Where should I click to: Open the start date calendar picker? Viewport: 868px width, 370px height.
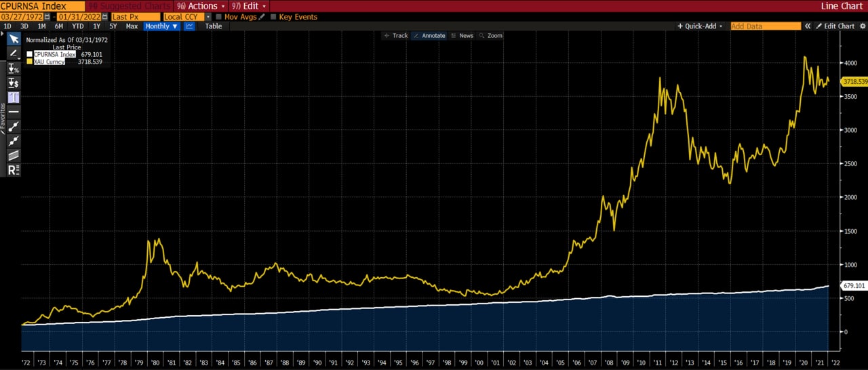(47, 17)
